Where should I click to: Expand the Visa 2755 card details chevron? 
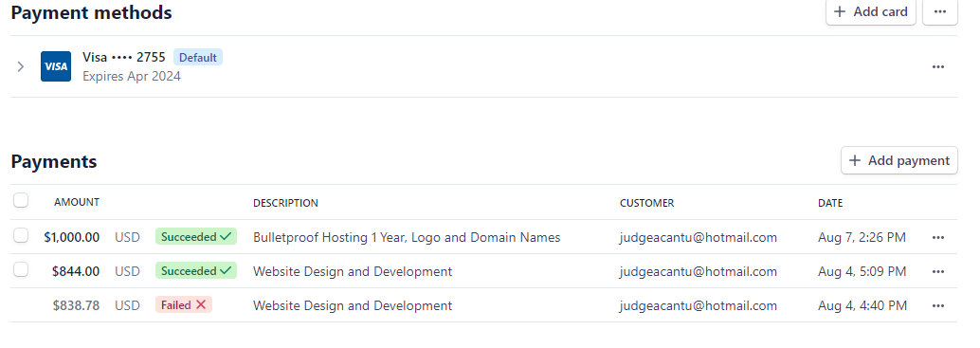click(x=21, y=67)
